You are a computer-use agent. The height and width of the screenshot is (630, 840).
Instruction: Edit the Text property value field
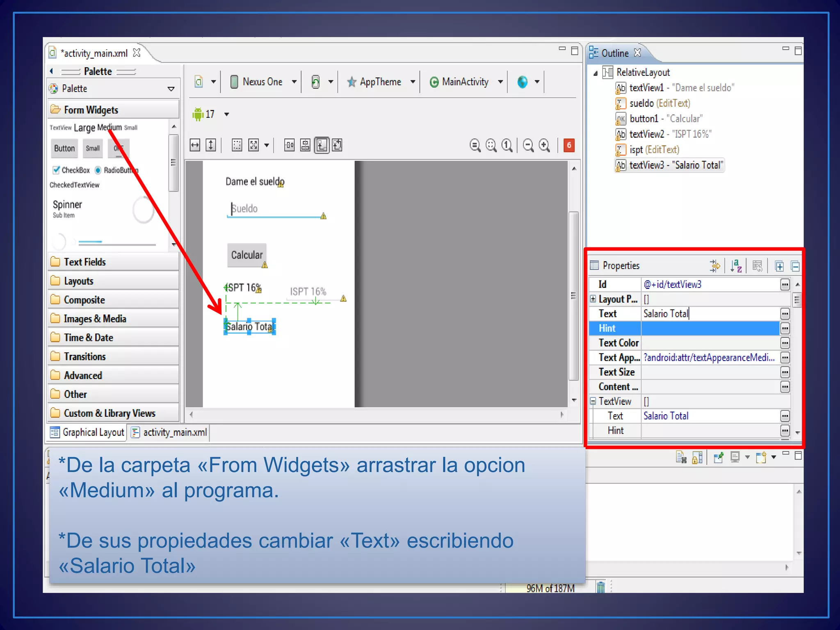(x=710, y=314)
